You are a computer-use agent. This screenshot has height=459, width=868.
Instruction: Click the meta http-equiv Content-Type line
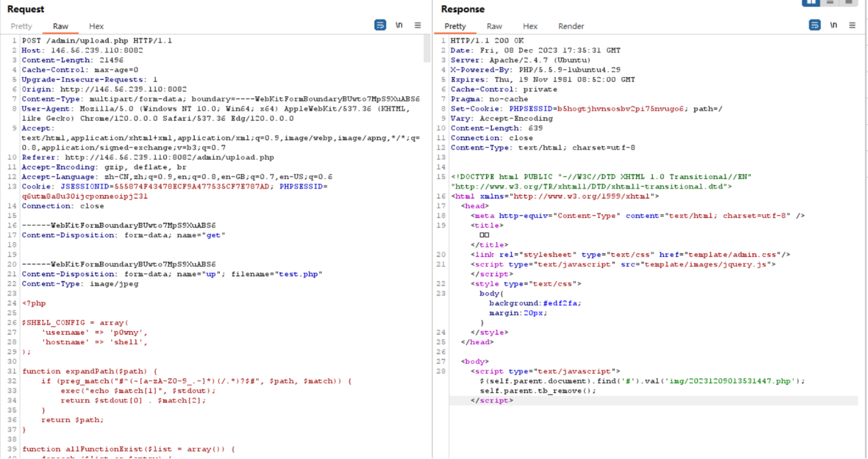click(x=637, y=215)
